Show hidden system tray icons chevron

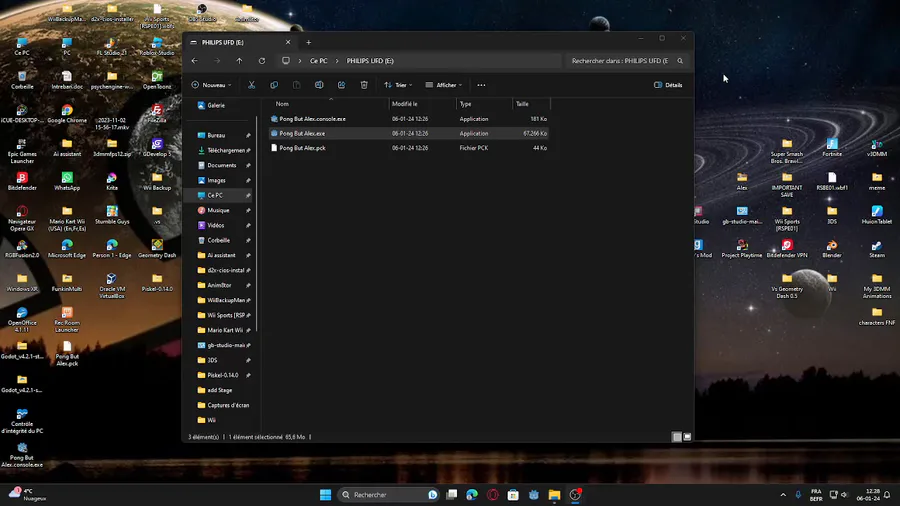click(x=783, y=495)
